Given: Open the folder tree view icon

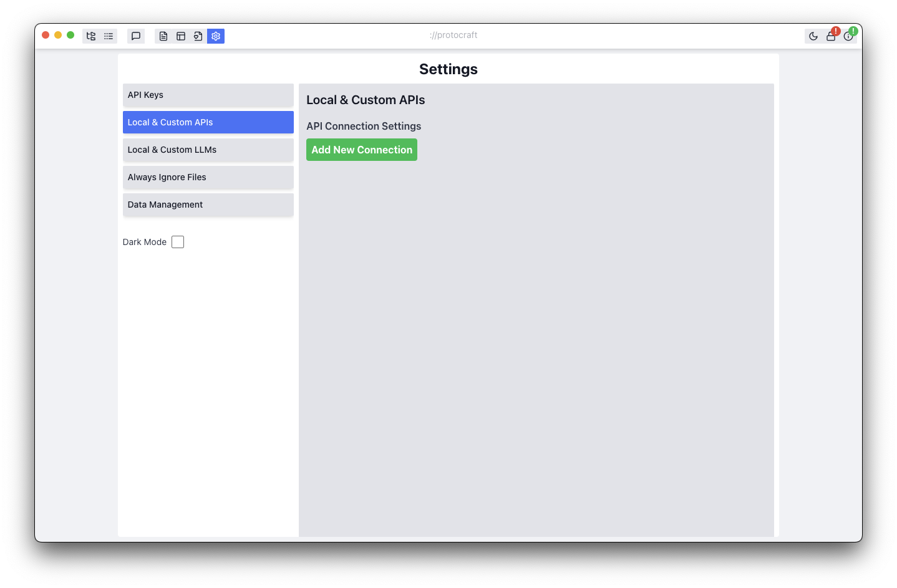Looking at the screenshot, I should click(91, 36).
